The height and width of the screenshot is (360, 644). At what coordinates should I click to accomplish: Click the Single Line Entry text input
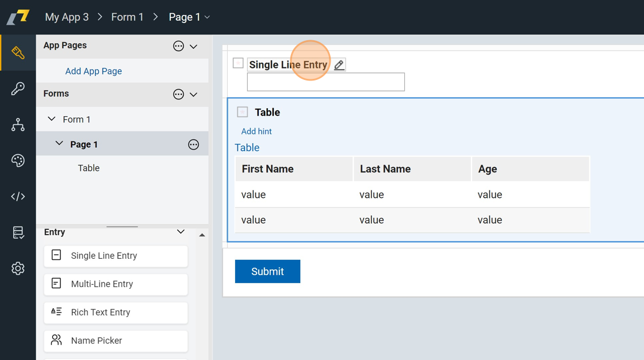click(325, 82)
